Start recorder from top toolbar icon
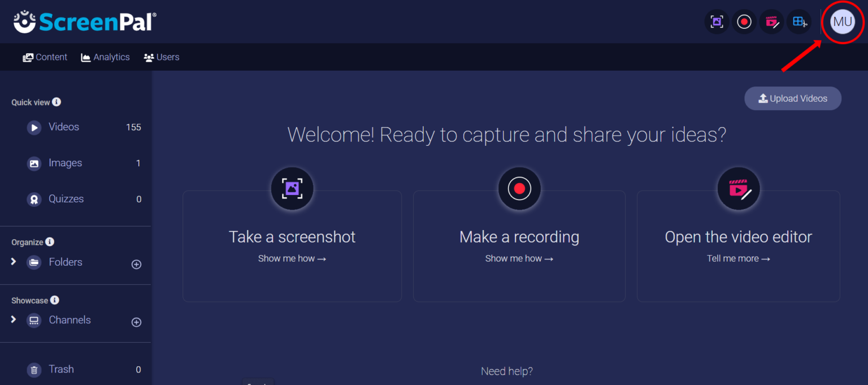 [x=744, y=22]
